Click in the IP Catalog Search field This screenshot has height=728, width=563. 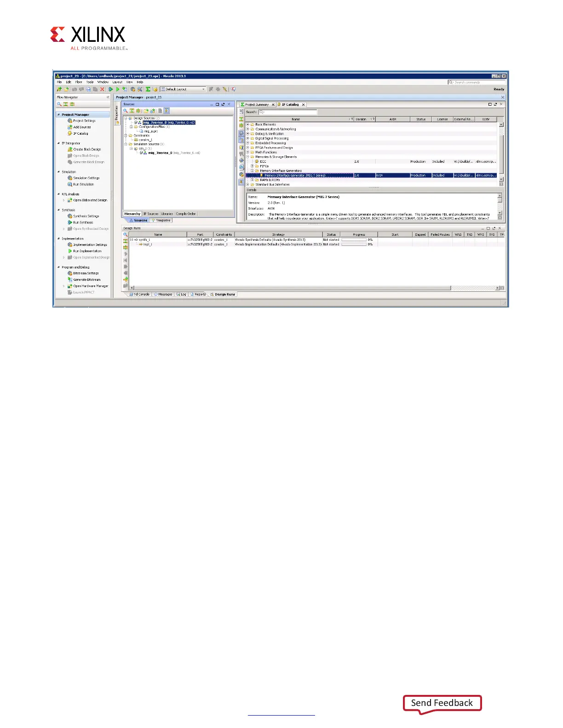[x=288, y=112]
